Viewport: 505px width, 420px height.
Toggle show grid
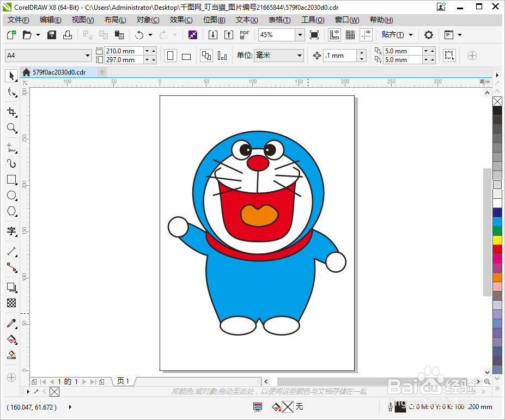coord(350,35)
